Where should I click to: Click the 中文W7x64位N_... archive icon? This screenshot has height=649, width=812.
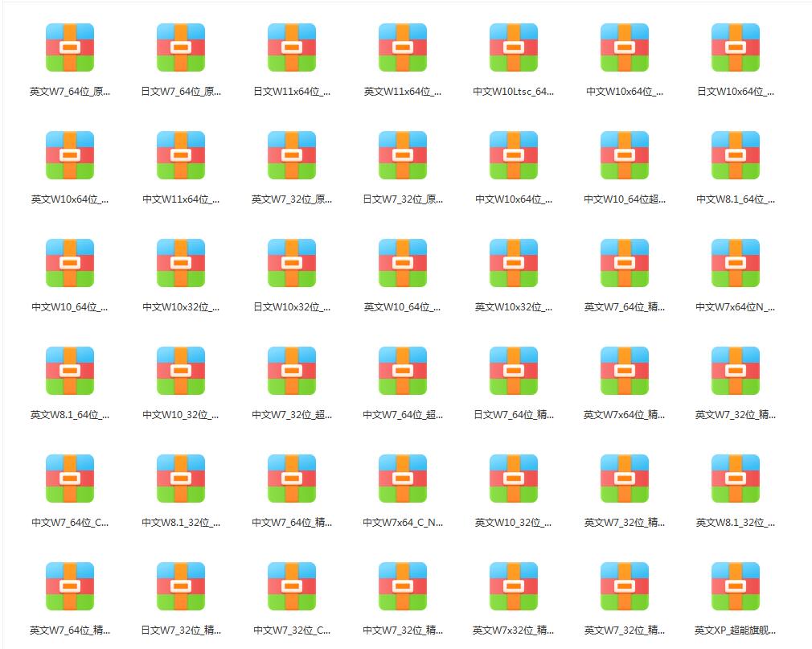click(x=736, y=263)
